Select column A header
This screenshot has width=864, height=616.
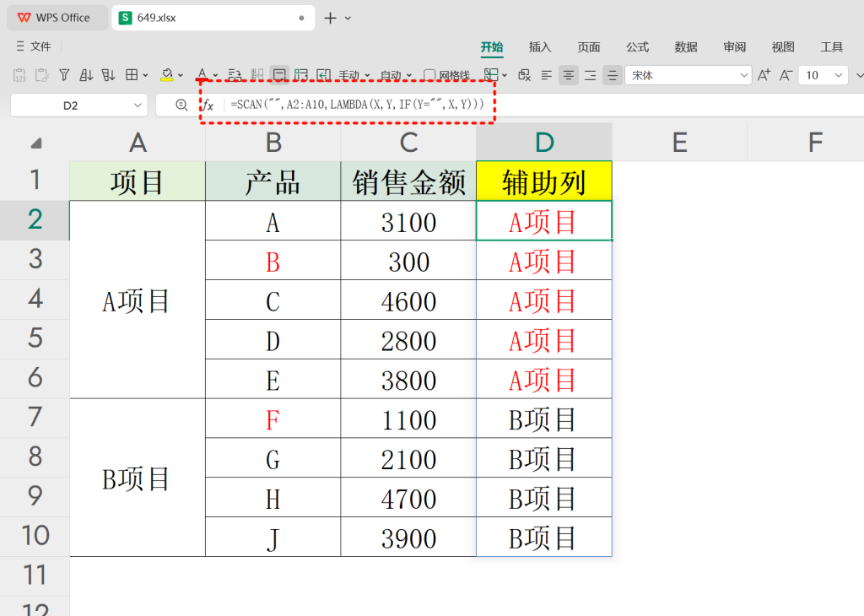(x=138, y=142)
